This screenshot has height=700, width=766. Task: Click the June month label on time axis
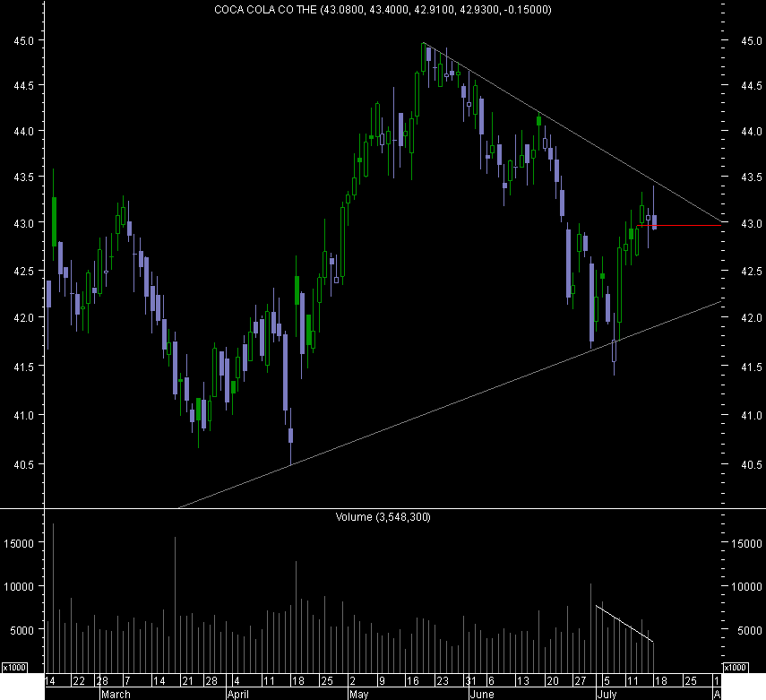pyautogui.click(x=482, y=694)
